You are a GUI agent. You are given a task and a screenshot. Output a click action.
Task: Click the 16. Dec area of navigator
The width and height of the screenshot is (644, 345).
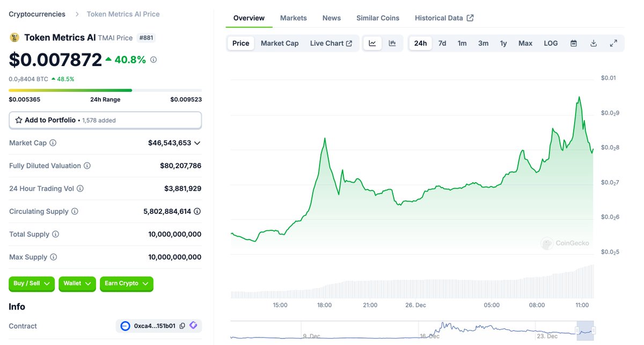pos(429,336)
